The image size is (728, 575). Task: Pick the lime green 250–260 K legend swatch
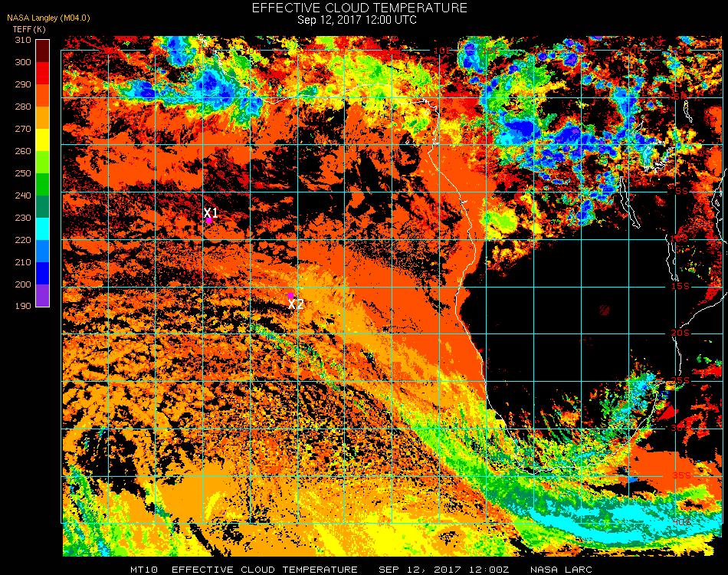(43, 163)
